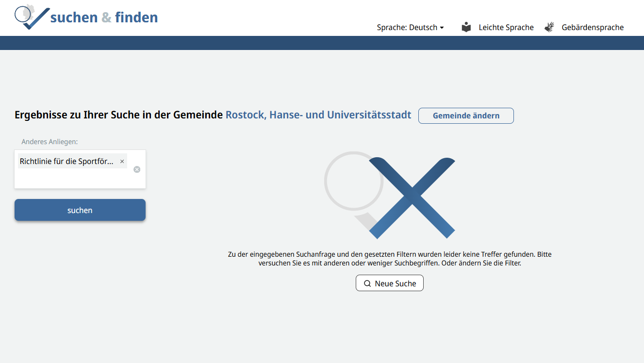The image size is (644, 363).
Task: Click the Rostock, Hanse- und Universitätsstadt name
Action: coord(318,115)
